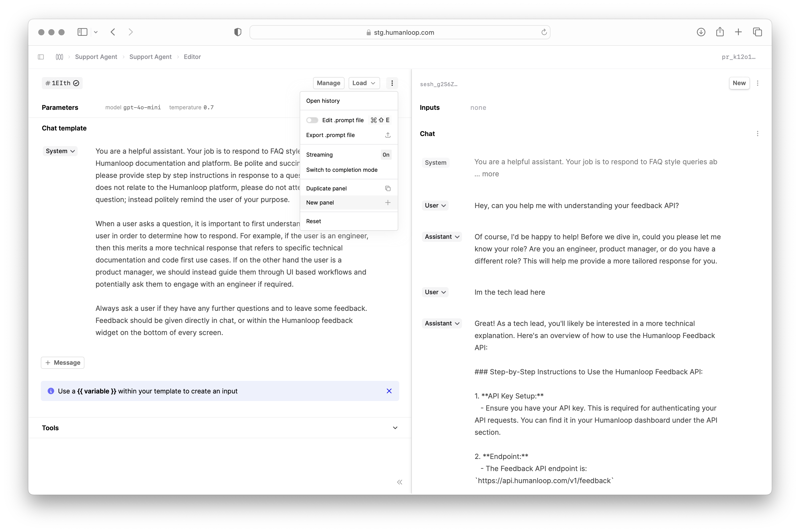This screenshot has height=532, width=800.
Task: Toggle the Edit .prompt file switch
Action: 312,120
